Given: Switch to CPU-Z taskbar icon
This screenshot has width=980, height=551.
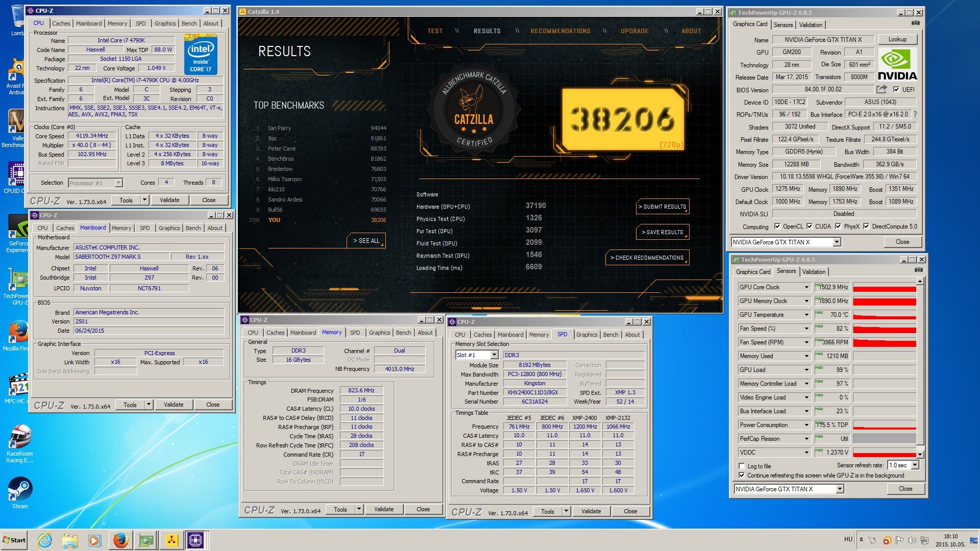Looking at the screenshot, I should [x=195, y=540].
